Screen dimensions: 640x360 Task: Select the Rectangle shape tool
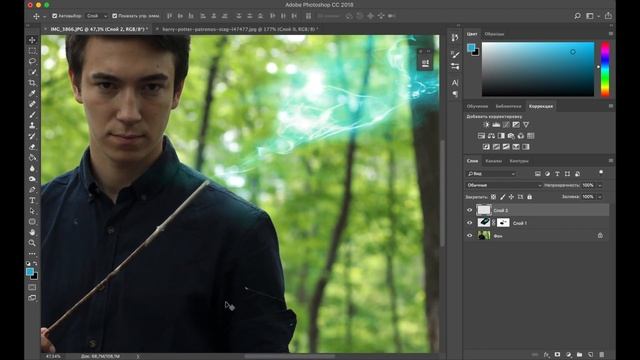32,222
